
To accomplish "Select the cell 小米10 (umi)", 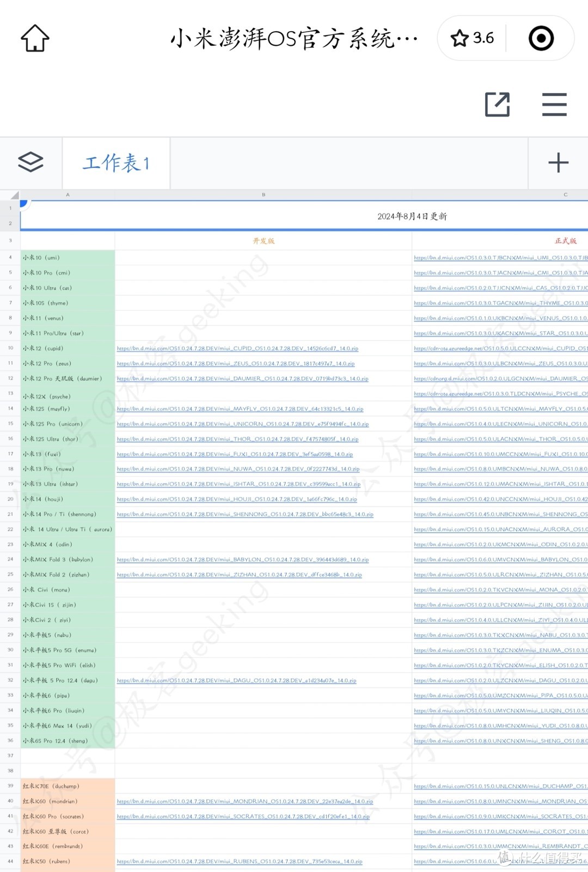I will coord(68,258).
